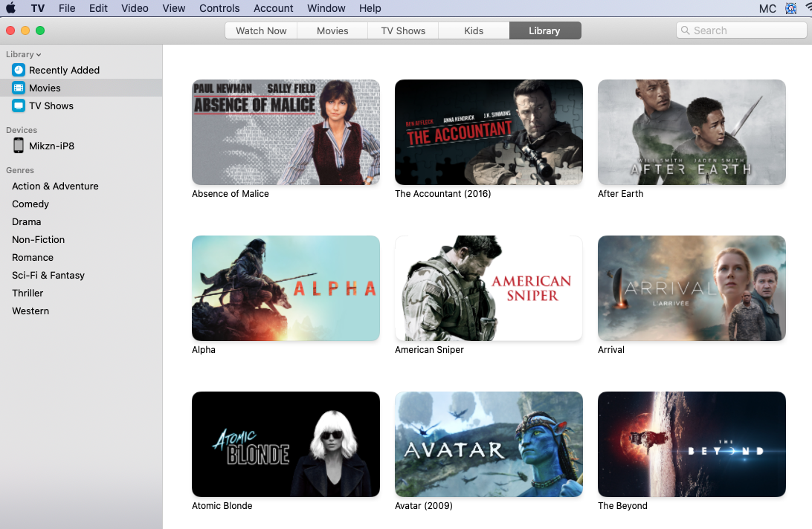
Task: Filter by Non-Fiction genre
Action: (39, 240)
